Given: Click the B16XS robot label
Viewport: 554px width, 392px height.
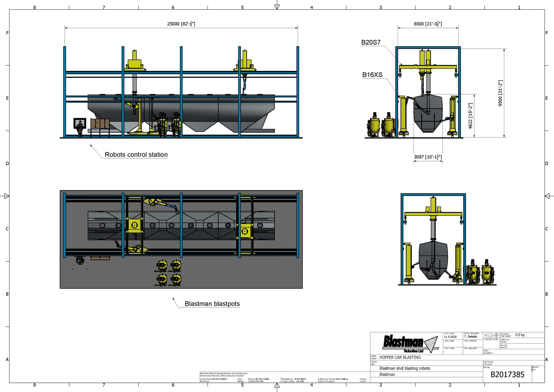Looking at the screenshot, I should click(372, 75).
